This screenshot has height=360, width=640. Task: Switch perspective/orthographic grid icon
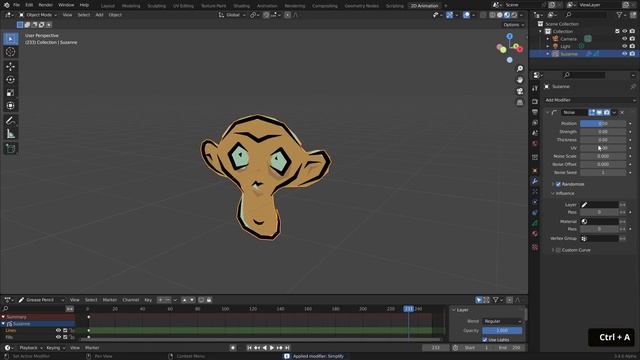(520, 102)
